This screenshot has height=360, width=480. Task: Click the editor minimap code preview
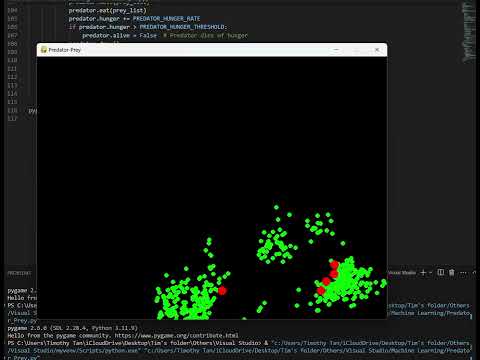pyautogui.click(x=468, y=32)
